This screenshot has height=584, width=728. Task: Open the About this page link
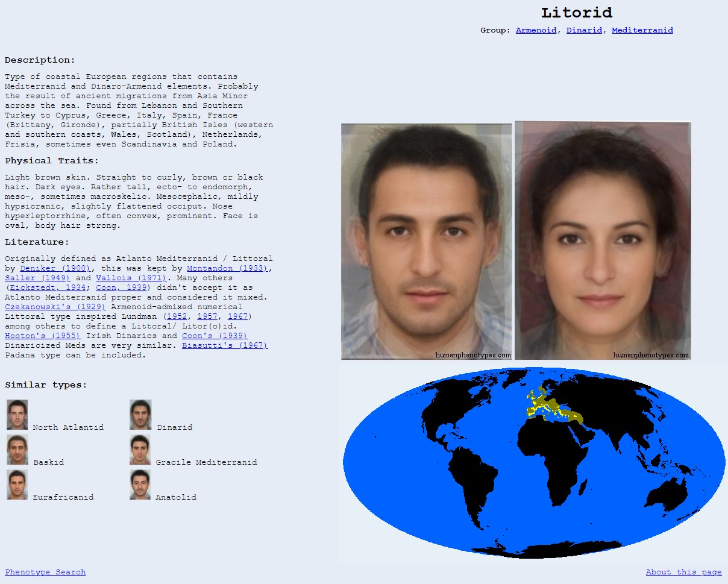(683, 572)
